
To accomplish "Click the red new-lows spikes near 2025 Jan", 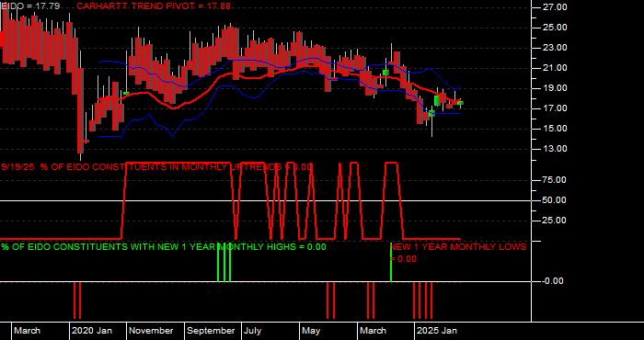I will 422,300.
